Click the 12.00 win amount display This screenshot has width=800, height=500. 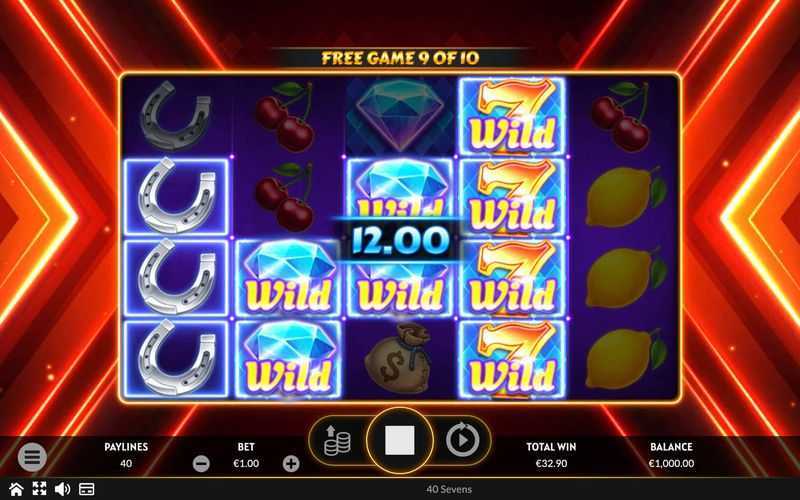(399, 240)
